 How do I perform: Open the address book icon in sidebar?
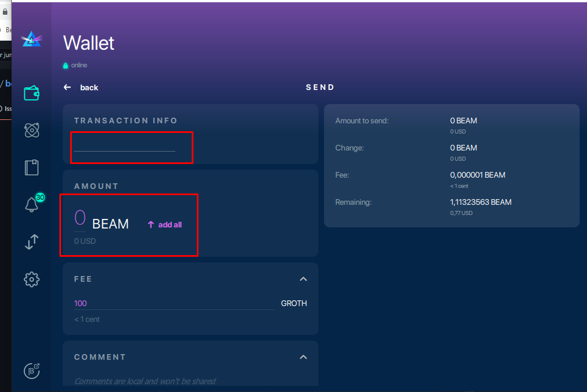[31, 167]
